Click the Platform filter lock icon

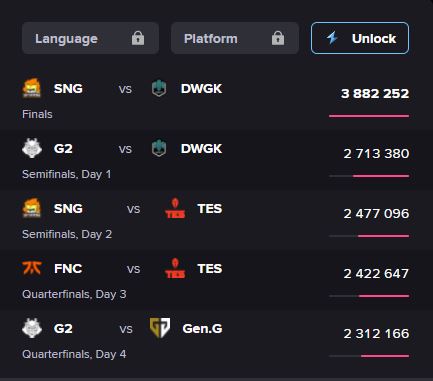(278, 38)
